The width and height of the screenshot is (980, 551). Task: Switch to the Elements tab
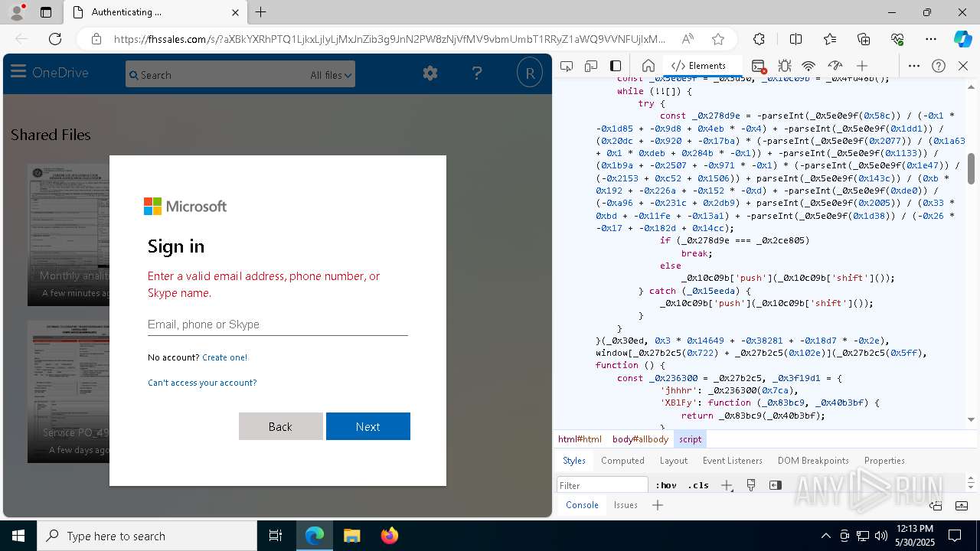(698, 66)
